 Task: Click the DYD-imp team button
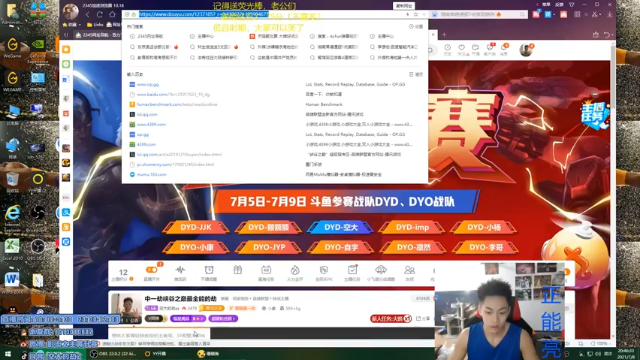(412, 227)
